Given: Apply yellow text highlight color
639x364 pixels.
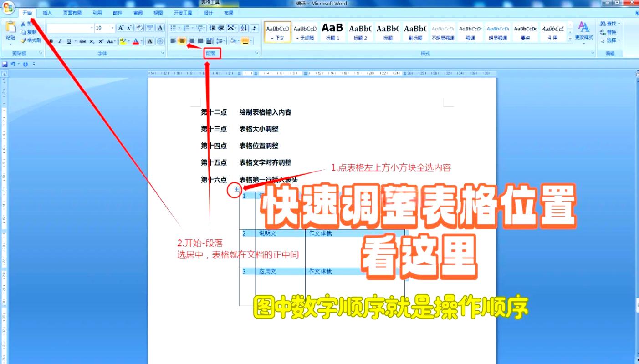Looking at the screenshot, I should pyautogui.click(x=122, y=41).
